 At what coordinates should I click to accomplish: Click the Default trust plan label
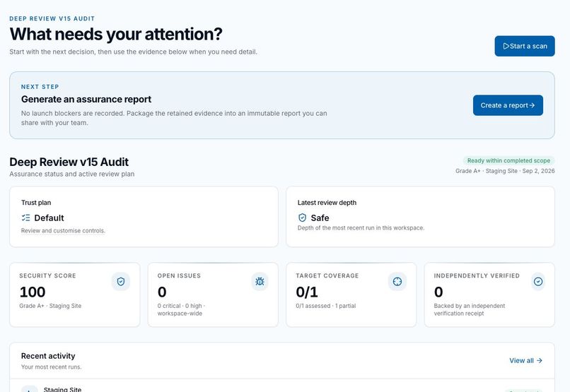[49, 218]
